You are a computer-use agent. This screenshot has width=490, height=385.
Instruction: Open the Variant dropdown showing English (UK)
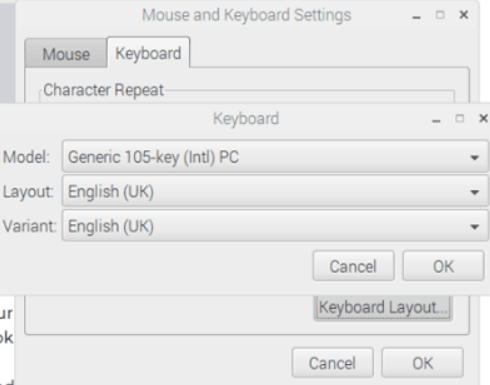pos(275,226)
